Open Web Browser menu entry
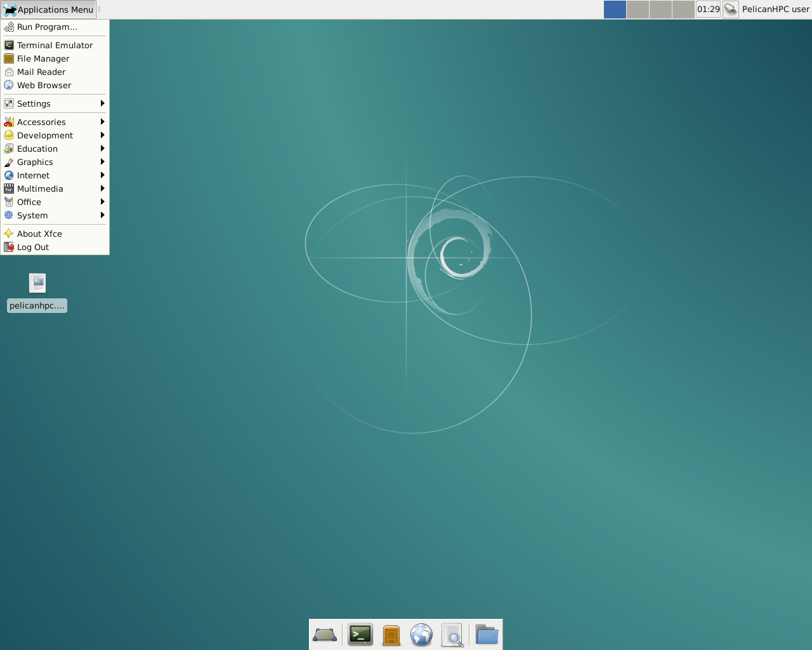This screenshot has width=812, height=650. pyautogui.click(x=55, y=85)
